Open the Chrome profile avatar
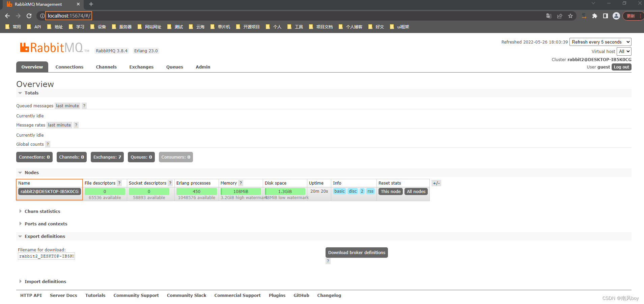 616,16
